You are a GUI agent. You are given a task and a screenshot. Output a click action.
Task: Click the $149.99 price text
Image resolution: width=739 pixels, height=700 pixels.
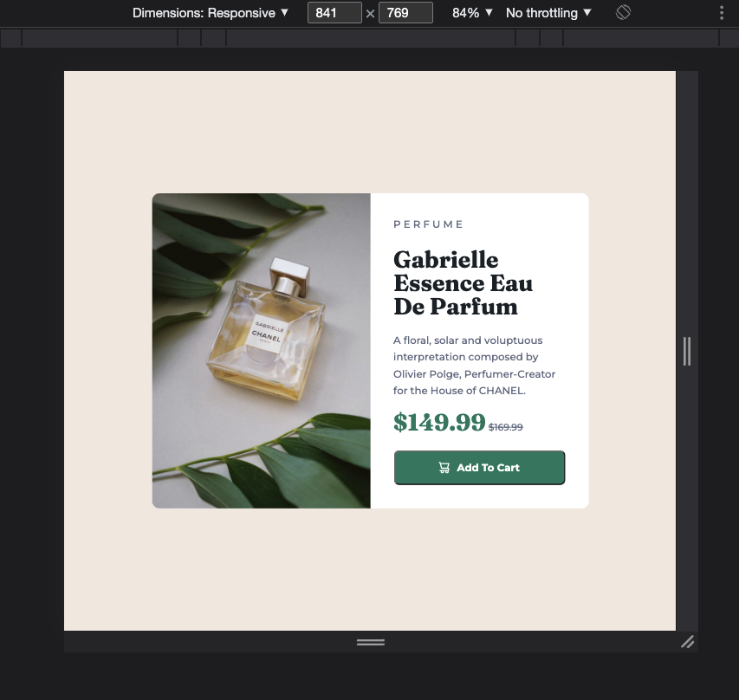pos(439,422)
